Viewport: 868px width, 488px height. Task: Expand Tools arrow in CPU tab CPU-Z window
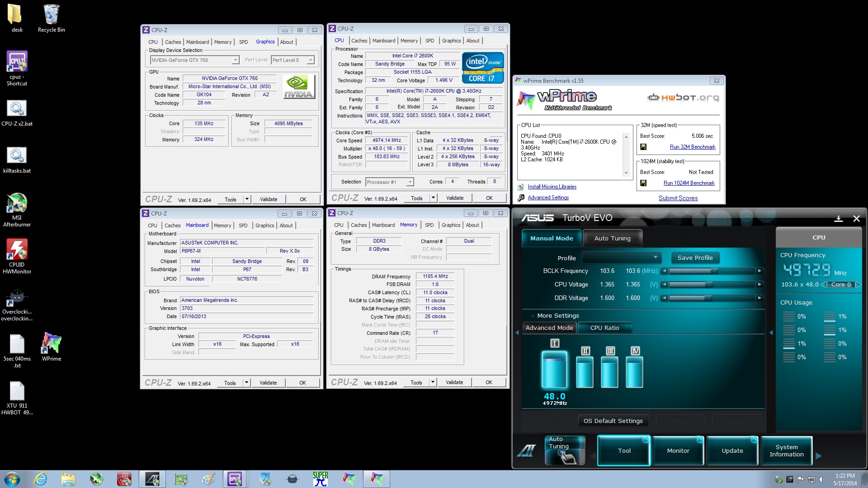[433, 198]
